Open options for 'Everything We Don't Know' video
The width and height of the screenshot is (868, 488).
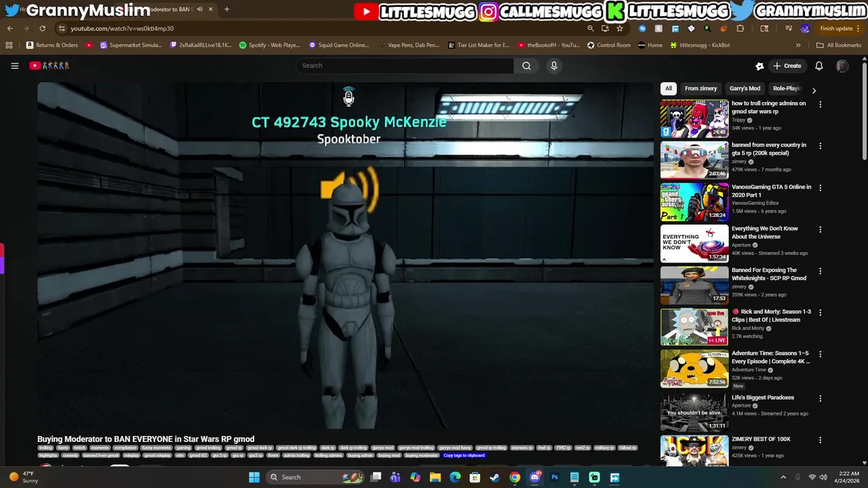[820, 230]
